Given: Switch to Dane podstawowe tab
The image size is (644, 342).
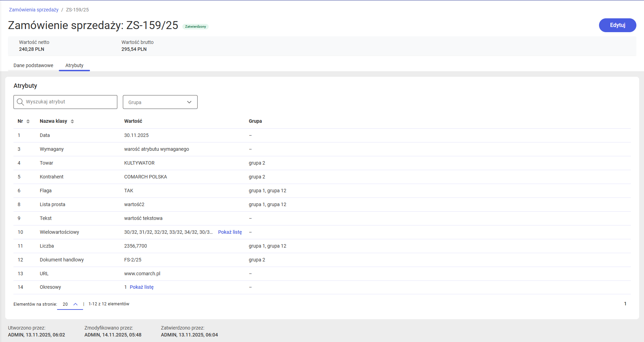Looking at the screenshot, I should pos(33,65).
